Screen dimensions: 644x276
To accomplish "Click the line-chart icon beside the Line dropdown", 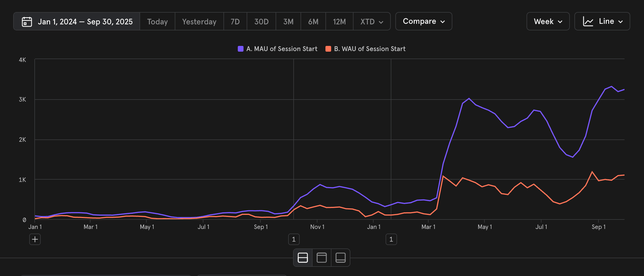I will [589, 21].
